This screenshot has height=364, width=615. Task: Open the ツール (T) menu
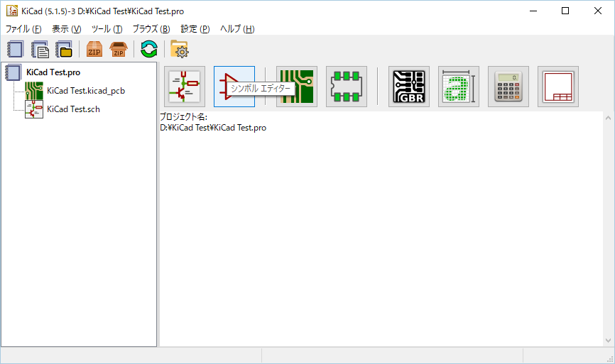click(x=107, y=29)
